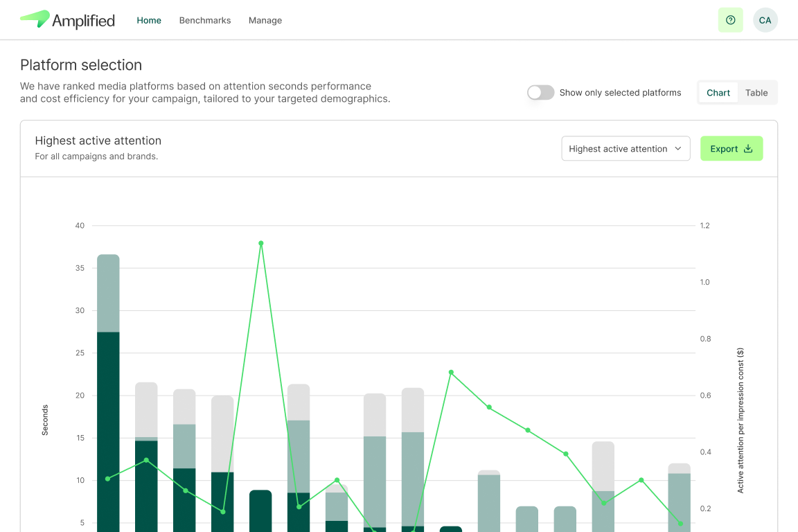The image size is (798, 532).
Task: Click the dropdown chevron arrow
Action: coord(678,149)
